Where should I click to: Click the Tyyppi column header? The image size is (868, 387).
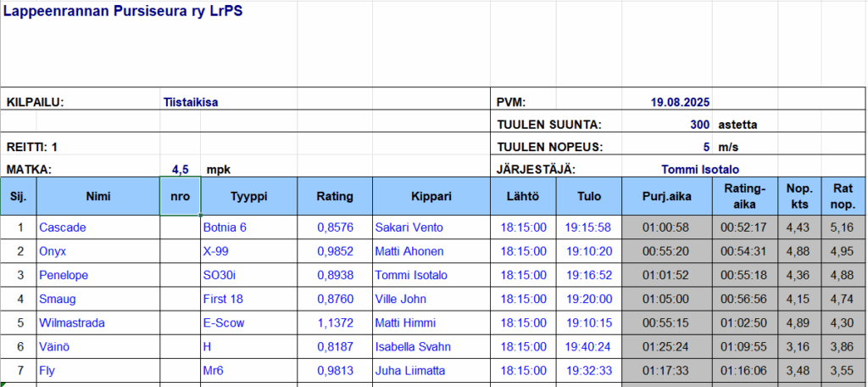click(248, 197)
